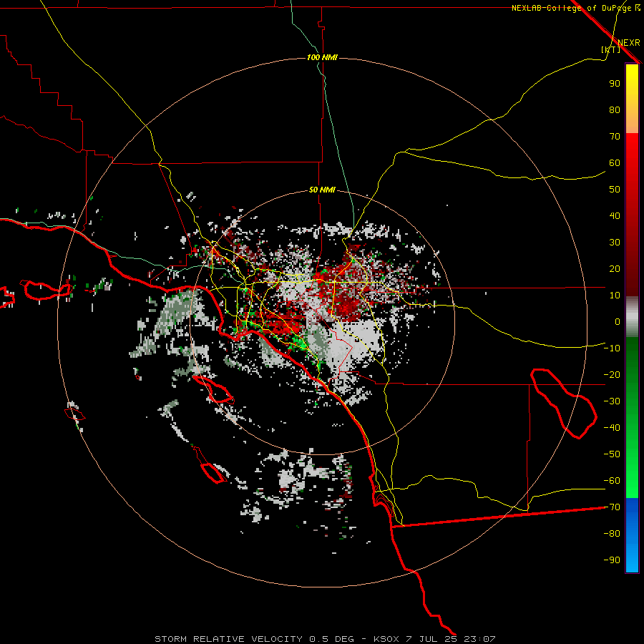Click the KSOX station identifier in the caption

click(386, 639)
